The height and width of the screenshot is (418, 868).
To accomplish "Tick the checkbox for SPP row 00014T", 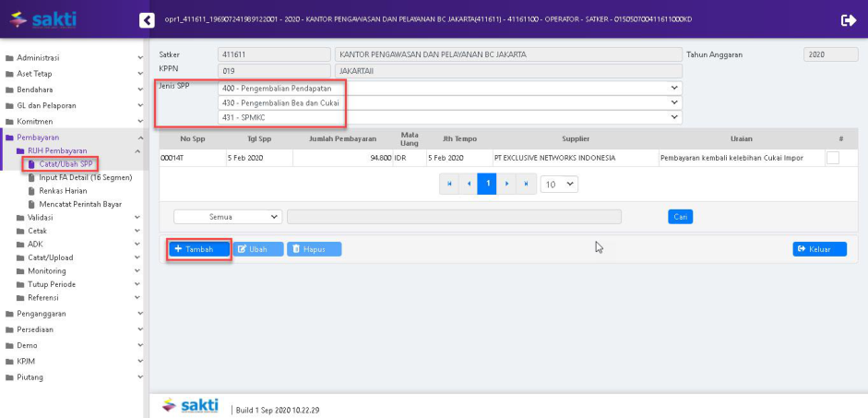I will [x=833, y=158].
